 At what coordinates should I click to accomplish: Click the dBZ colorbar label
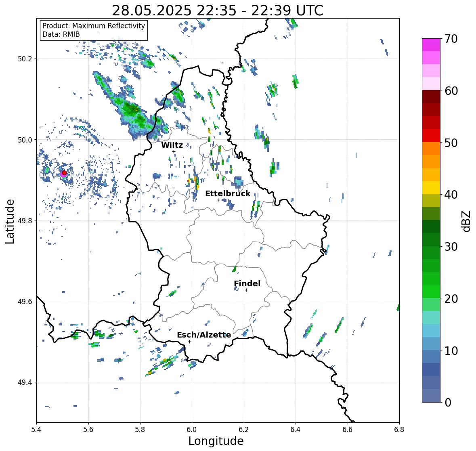click(x=467, y=221)
